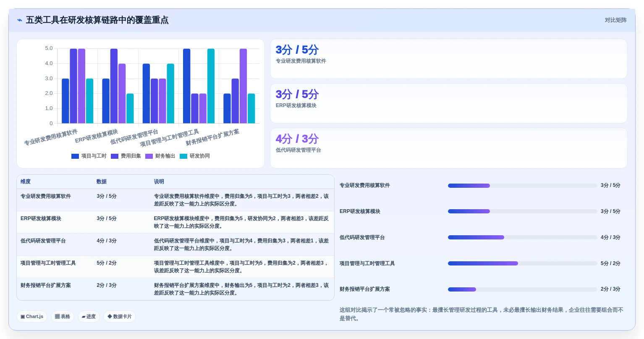Click the 财务报销平台扩展方案 x-axis chart label
This screenshot has height=339, width=644.
pos(212,137)
